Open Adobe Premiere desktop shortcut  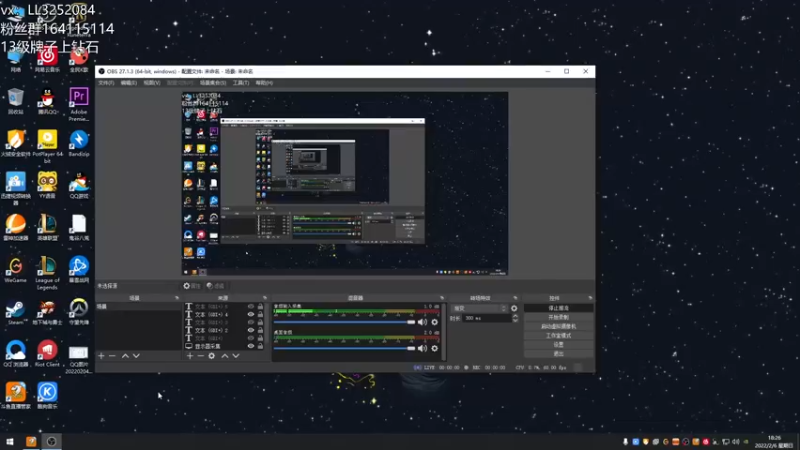79,104
